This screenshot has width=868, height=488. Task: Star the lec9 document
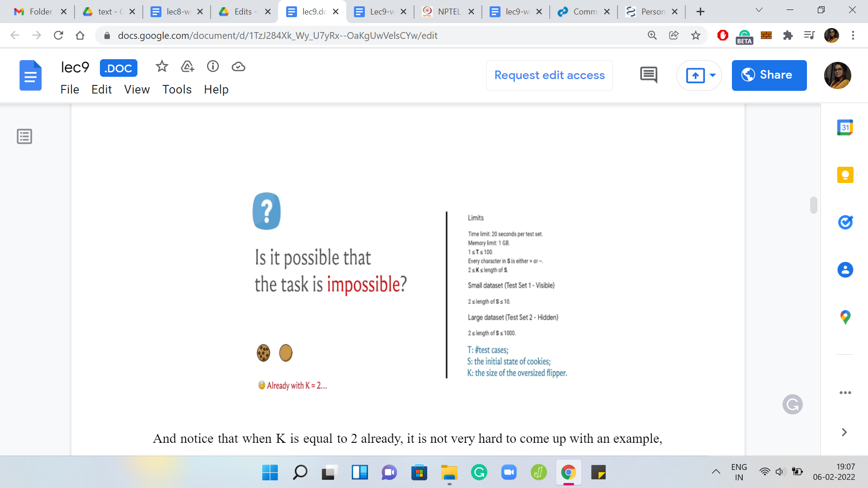point(162,67)
